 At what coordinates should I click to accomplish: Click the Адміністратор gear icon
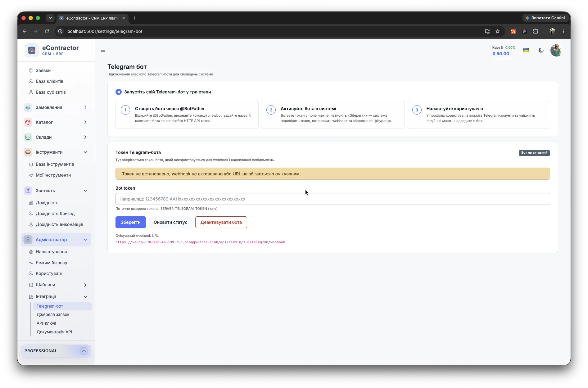[28, 240]
